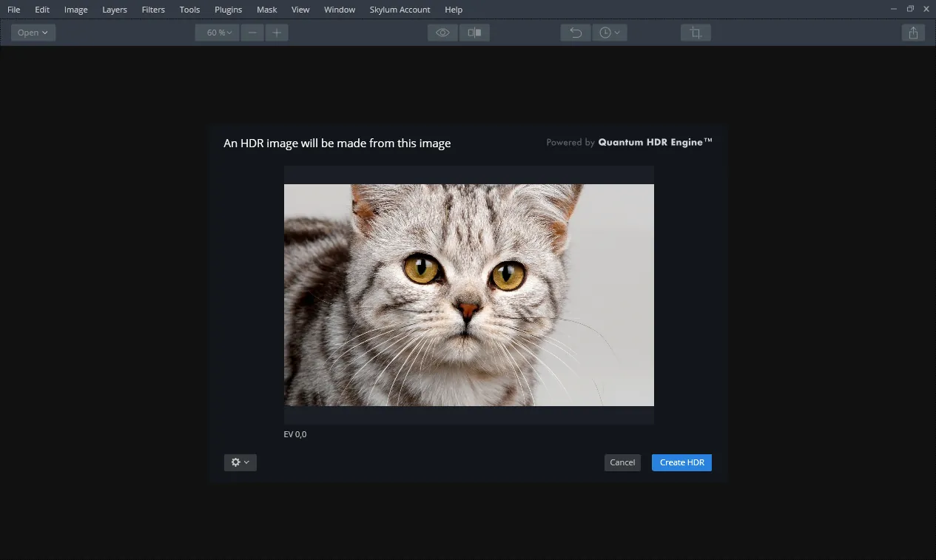This screenshot has width=936, height=560.
Task: Click the export share icon
Action: click(913, 33)
